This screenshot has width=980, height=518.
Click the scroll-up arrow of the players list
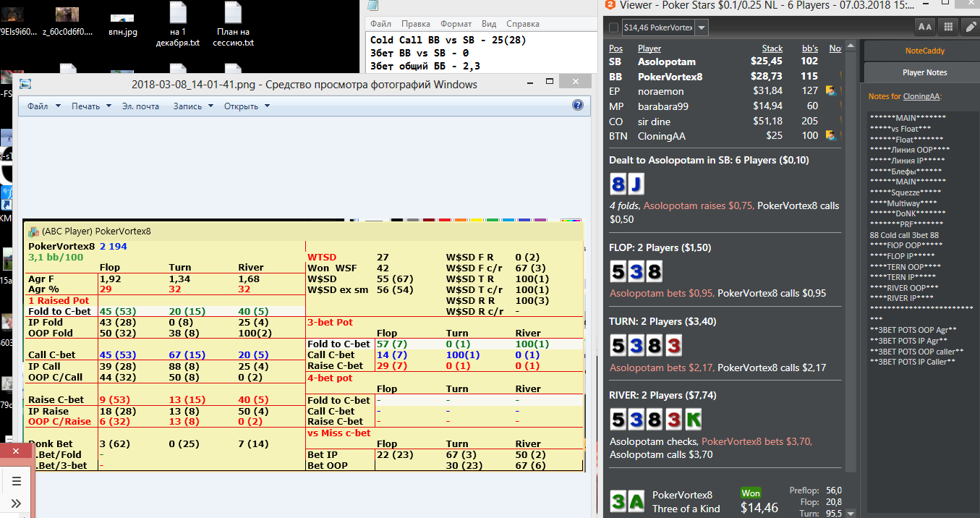[x=852, y=45]
